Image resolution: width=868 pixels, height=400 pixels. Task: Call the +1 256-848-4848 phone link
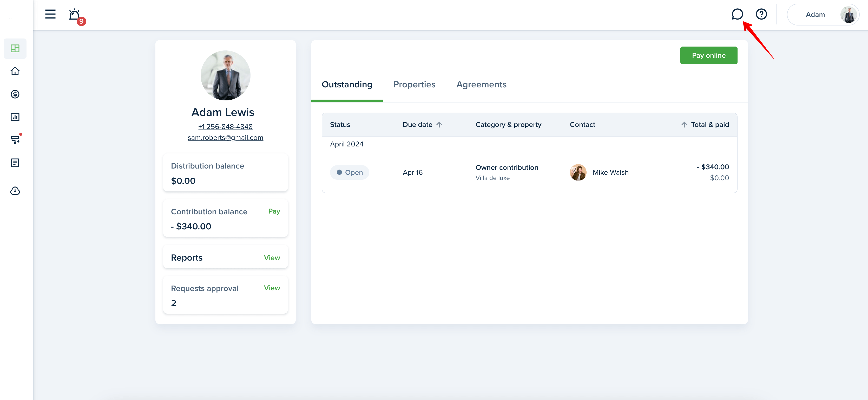click(225, 127)
